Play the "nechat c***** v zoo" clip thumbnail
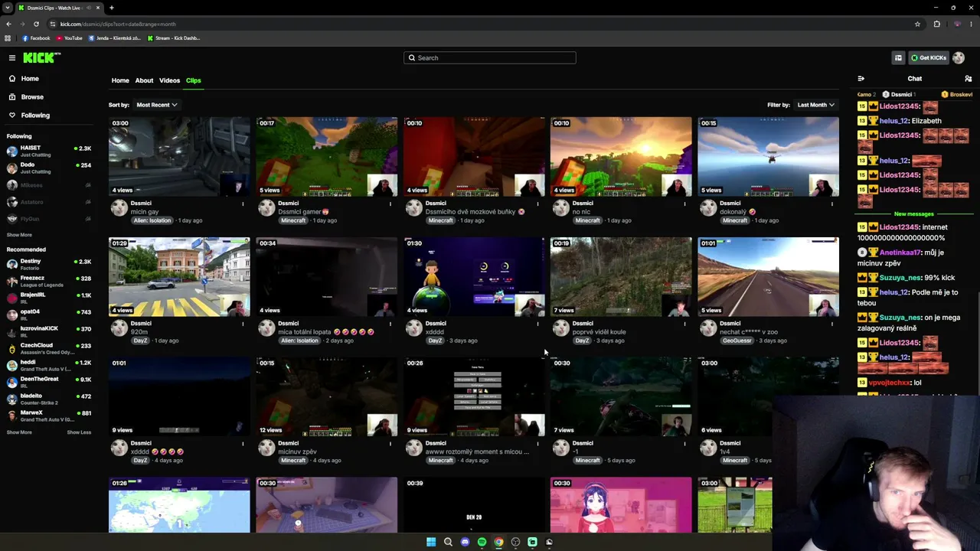 pyautogui.click(x=768, y=277)
